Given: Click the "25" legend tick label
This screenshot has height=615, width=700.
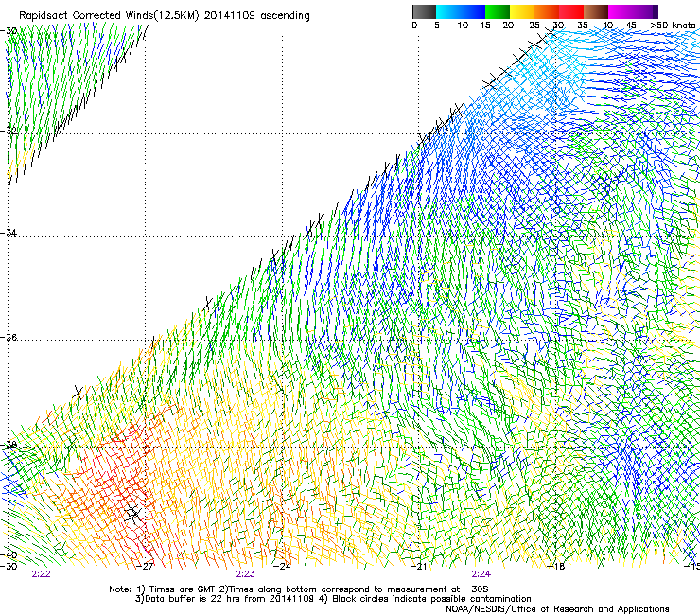Looking at the screenshot, I should click(x=534, y=26).
